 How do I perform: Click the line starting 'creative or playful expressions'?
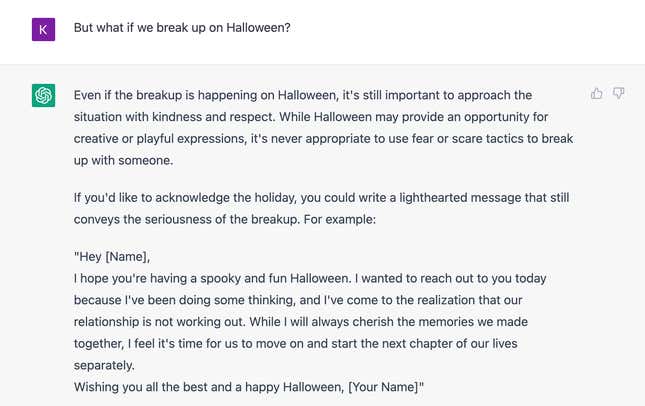click(323, 139)
